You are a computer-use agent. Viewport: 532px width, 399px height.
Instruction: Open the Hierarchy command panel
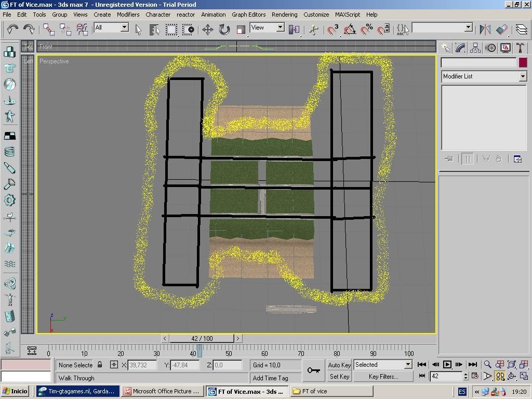point(475,48)
